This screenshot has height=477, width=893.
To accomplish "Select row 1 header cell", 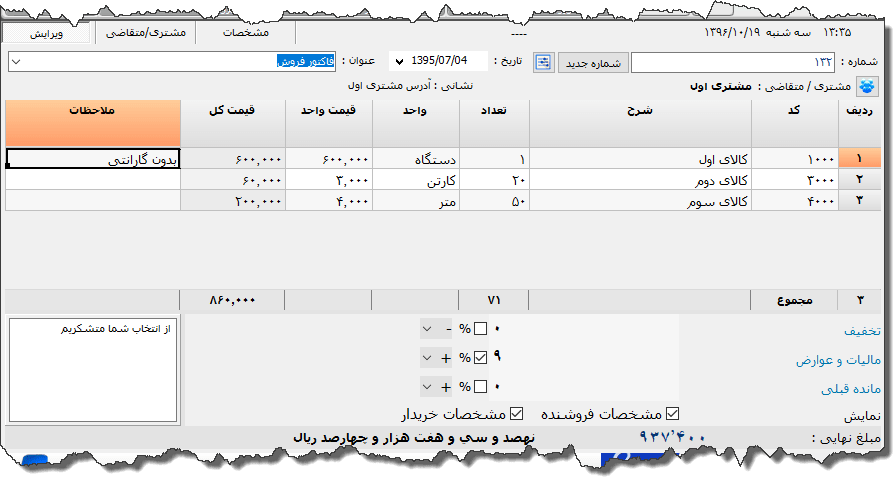I will tap(859, 159).
